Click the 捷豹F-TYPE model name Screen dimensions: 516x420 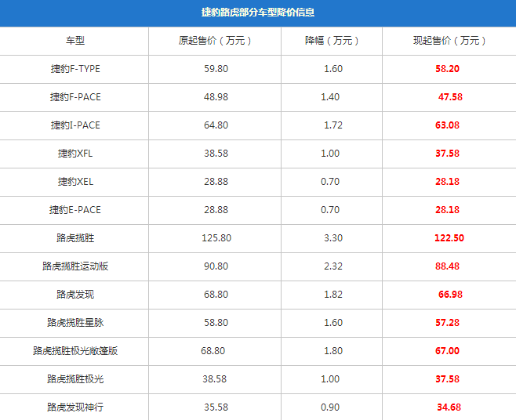pos(75,69)
